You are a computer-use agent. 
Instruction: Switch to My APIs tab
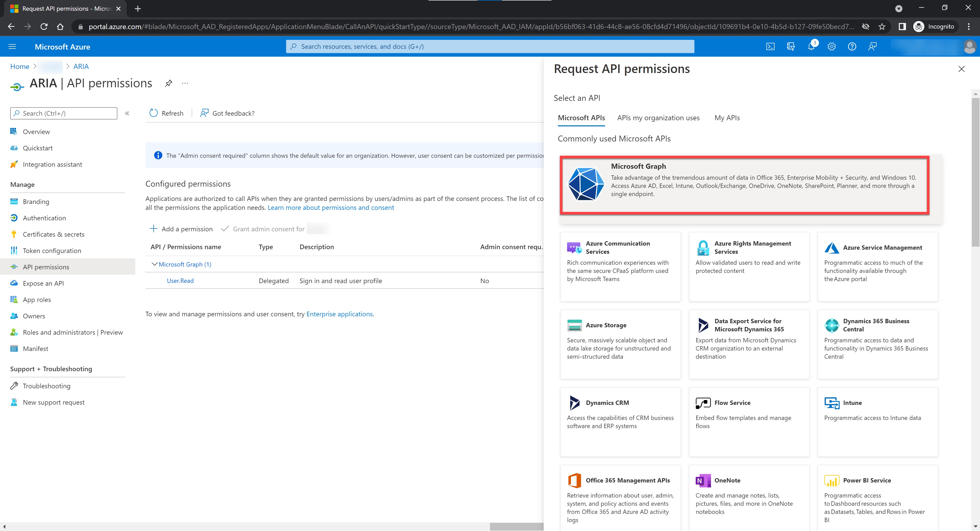click(727, 118)
